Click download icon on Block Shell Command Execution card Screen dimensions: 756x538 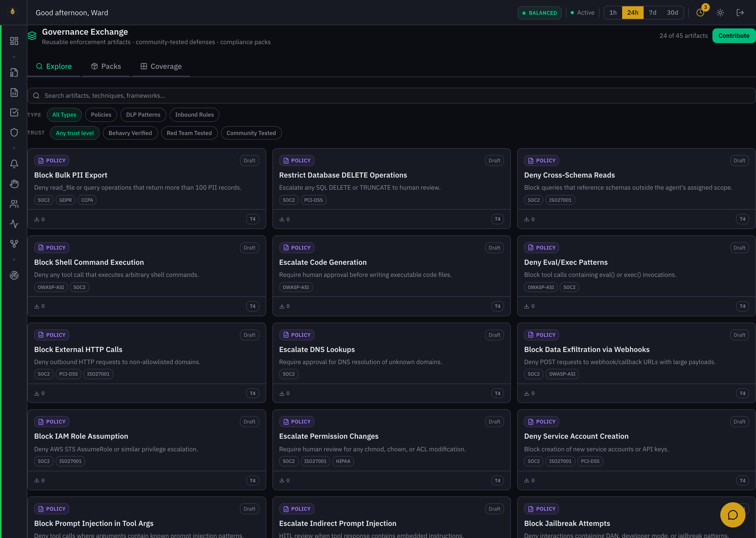[37, 306]
